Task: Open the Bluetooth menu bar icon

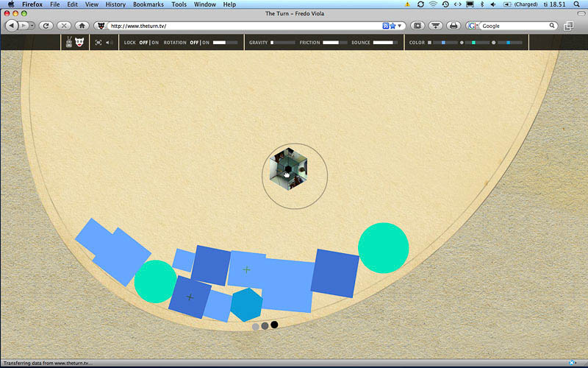Action: tap(482, 4)
